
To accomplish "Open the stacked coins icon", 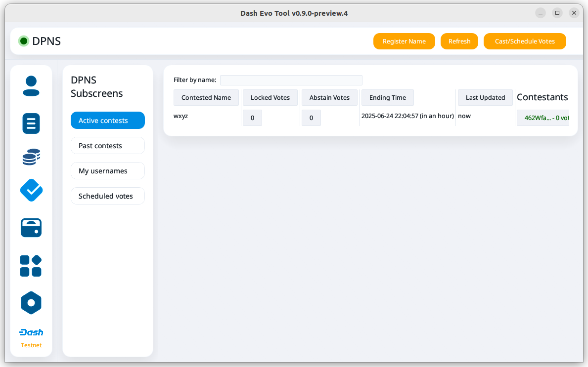I will point(31,157).
